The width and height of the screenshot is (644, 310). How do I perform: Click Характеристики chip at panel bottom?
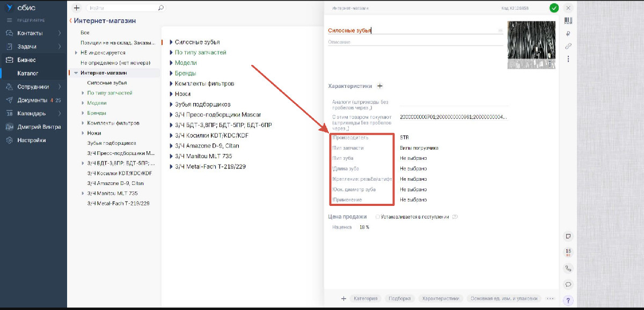(441, 298)
